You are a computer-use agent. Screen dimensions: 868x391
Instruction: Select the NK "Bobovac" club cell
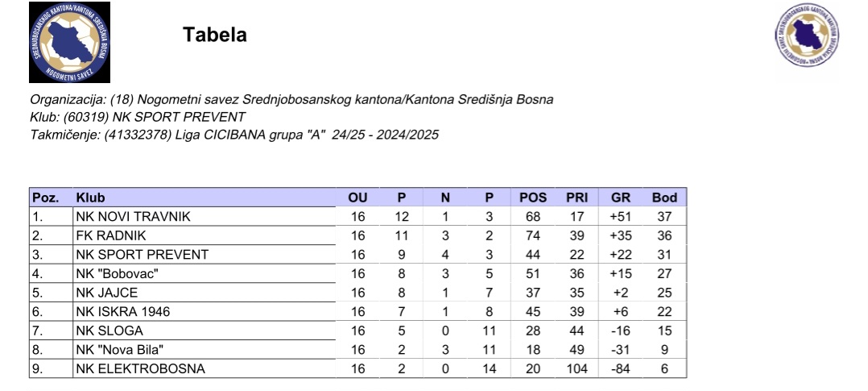pos(205,273)
